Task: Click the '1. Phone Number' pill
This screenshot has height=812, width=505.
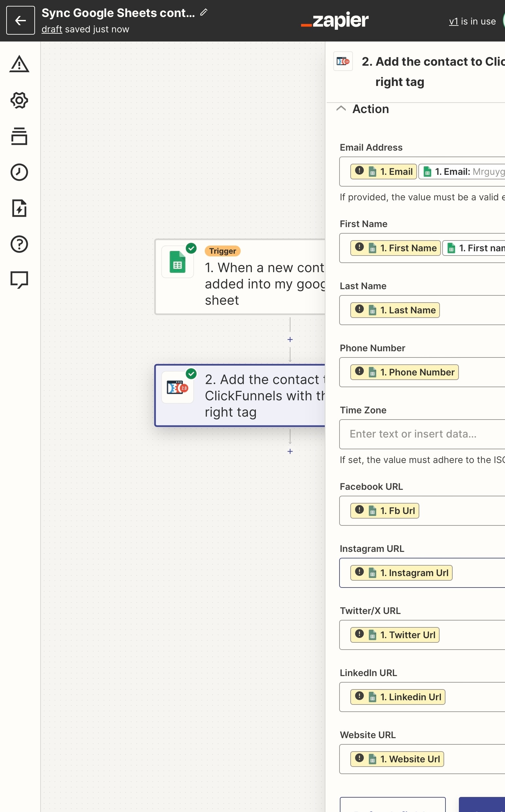Action: click(405, 372)
